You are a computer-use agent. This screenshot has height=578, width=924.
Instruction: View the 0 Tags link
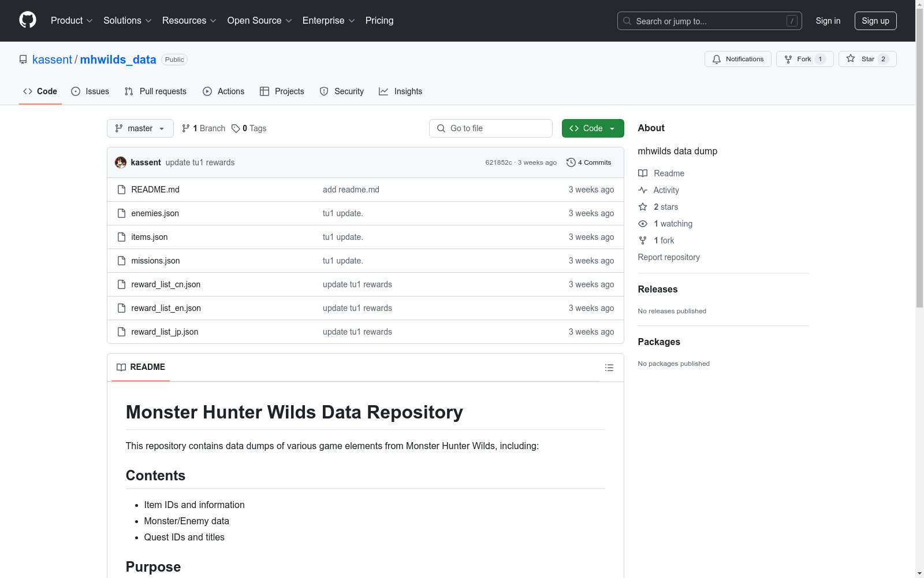(249, 128)
